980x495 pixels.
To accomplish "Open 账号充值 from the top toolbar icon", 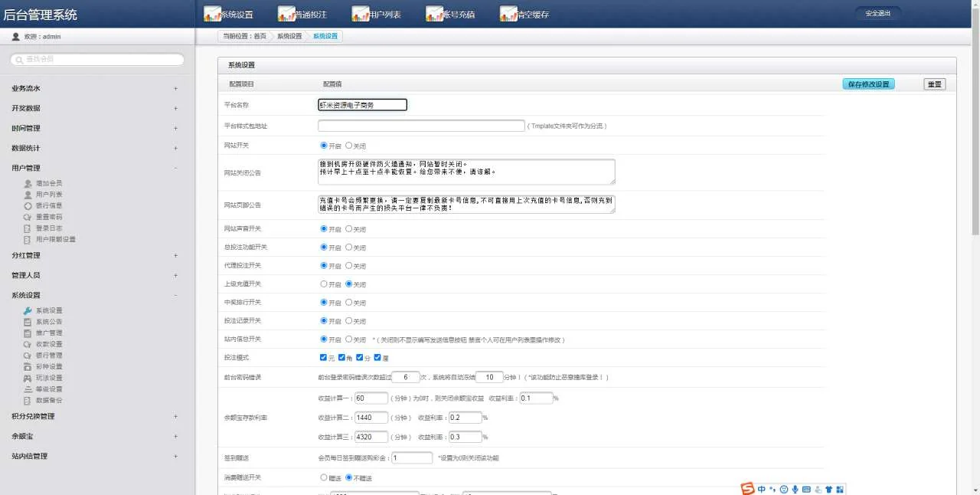I will click(x=434, y=14).
